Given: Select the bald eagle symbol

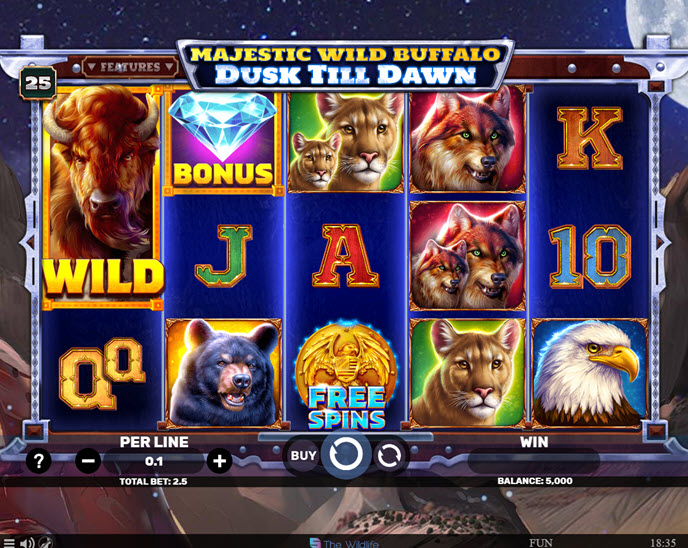Looking at the screenshot, I should [589, 373].
